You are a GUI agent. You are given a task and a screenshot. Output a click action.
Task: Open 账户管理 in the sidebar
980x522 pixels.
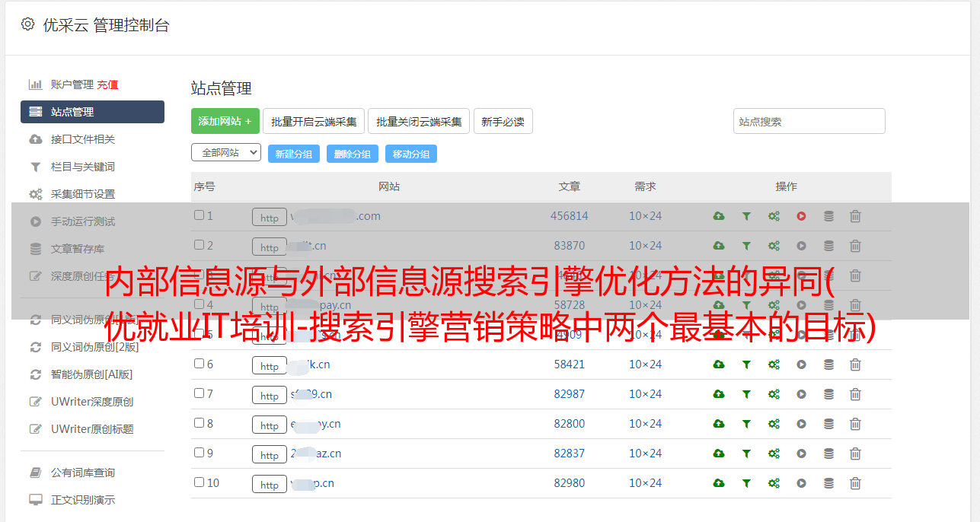[x=72, y=84]
